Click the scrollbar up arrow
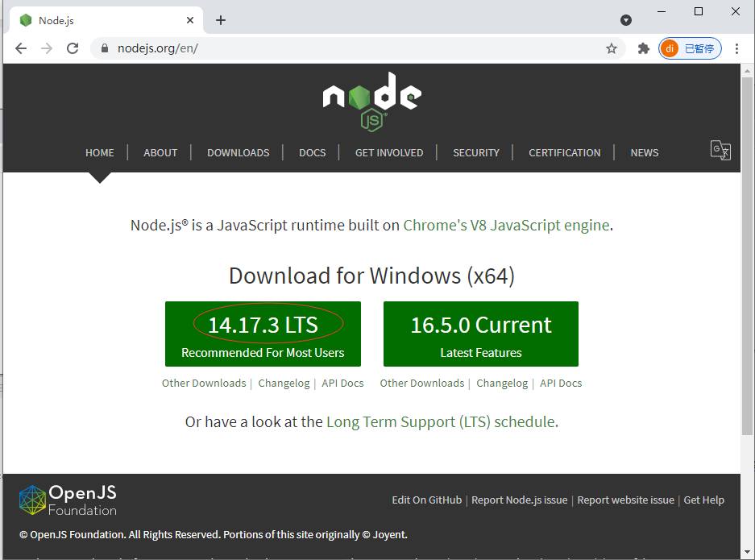Screen dimensions: 755x560 click(x=747, y=71)
